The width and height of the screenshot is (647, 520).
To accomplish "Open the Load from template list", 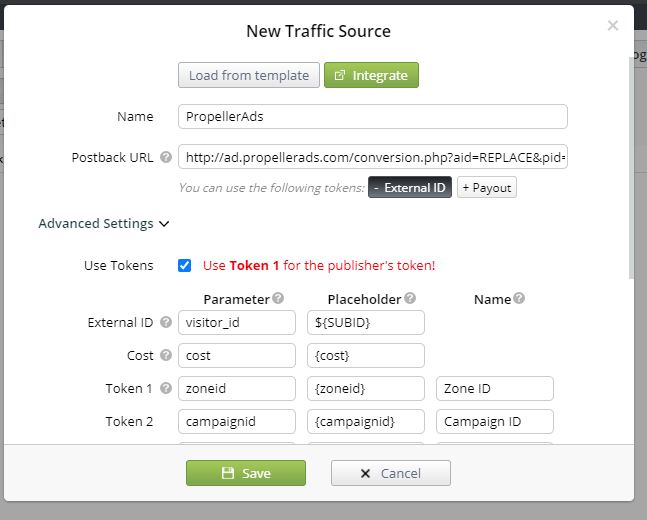I will tap(249, 75).
